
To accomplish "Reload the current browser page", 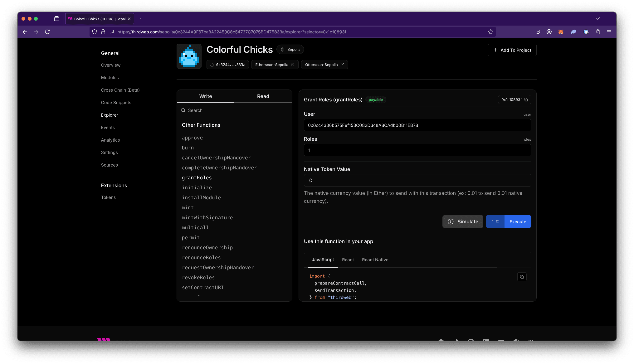I will (47, 32).
